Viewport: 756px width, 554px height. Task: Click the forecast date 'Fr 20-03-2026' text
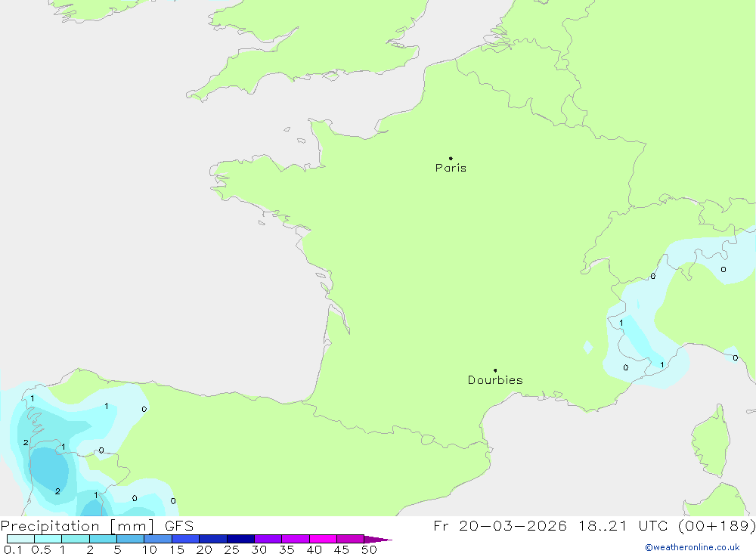500,525
